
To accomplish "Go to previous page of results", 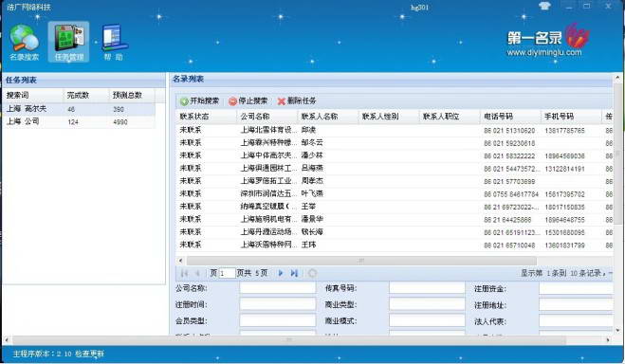I will click(197, 273).
